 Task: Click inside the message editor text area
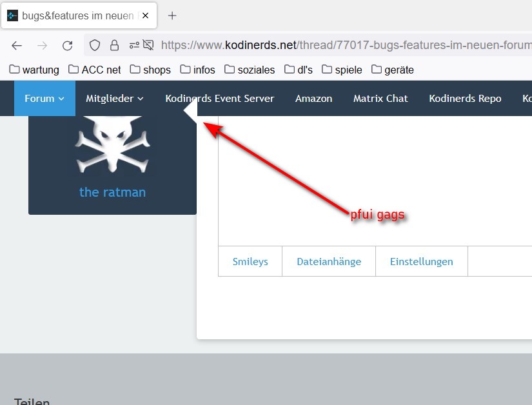[375, 181]
